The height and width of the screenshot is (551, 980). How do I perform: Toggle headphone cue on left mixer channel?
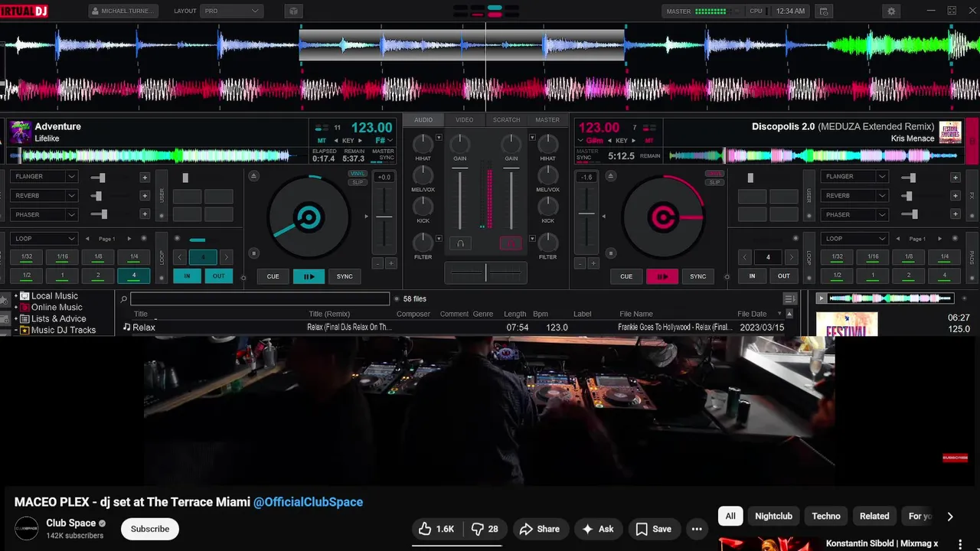[460, 243]
